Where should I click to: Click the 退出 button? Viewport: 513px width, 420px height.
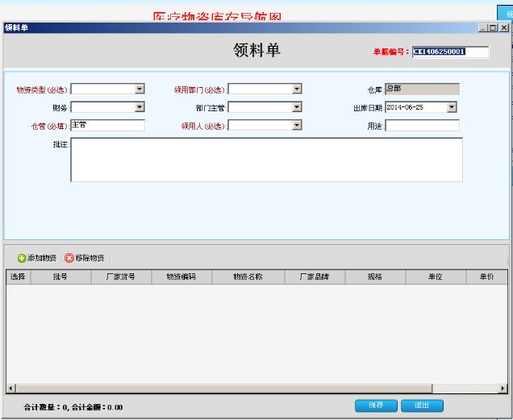click(422, 405)
